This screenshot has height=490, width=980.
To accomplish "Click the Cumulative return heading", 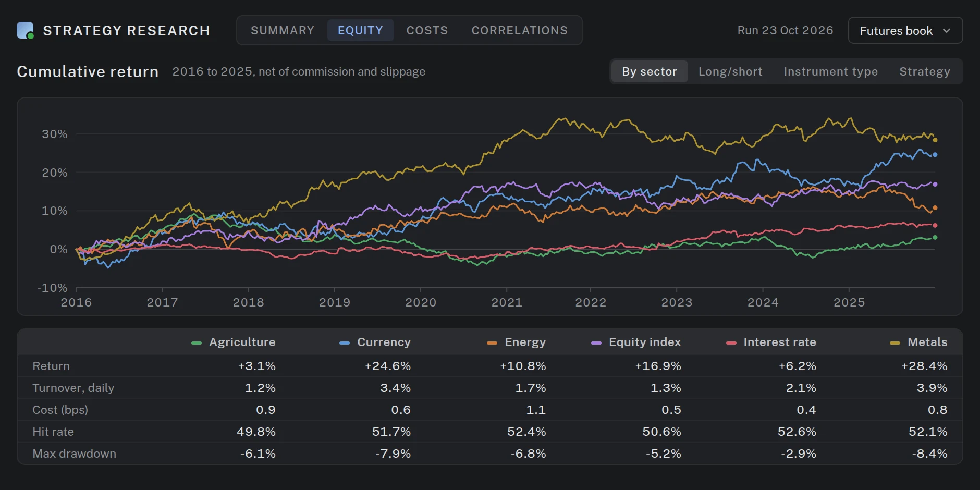I will tap(88, 71).
